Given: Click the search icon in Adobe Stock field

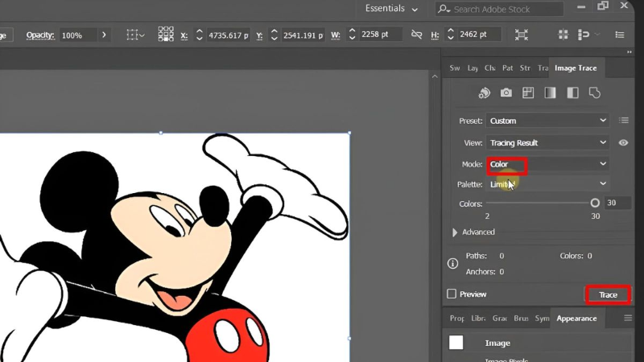Looking at the screenshot, I should (444, 9).
